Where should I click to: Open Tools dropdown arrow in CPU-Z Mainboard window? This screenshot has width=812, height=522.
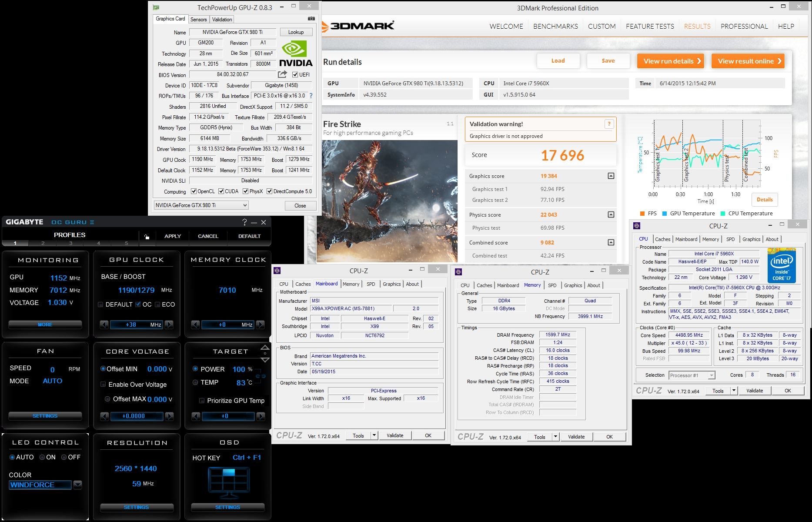(374, 435)
